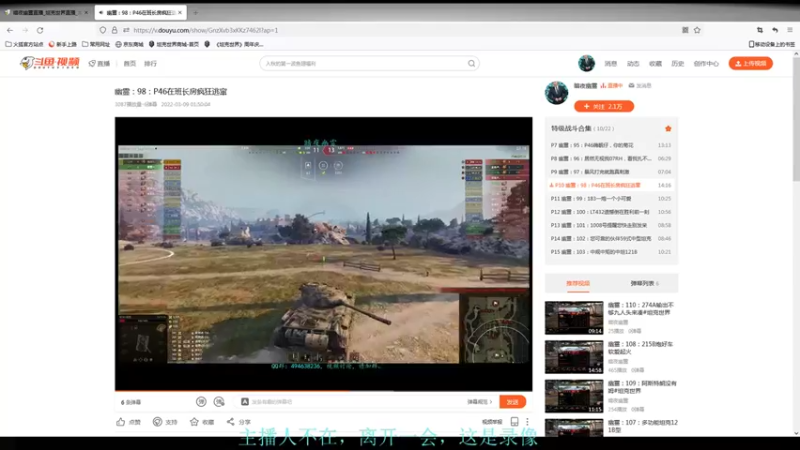Click the mobile-phone view icon below the video

(514, 422)
